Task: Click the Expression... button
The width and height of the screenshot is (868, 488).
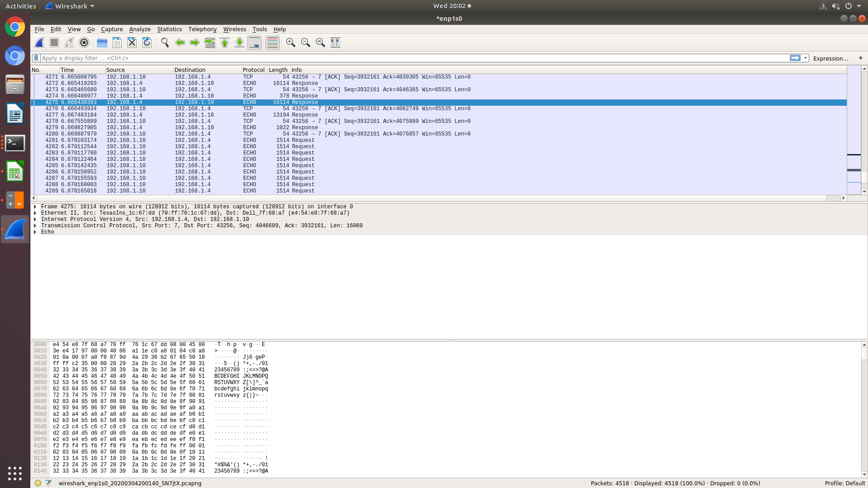Action: pos(830,58)
